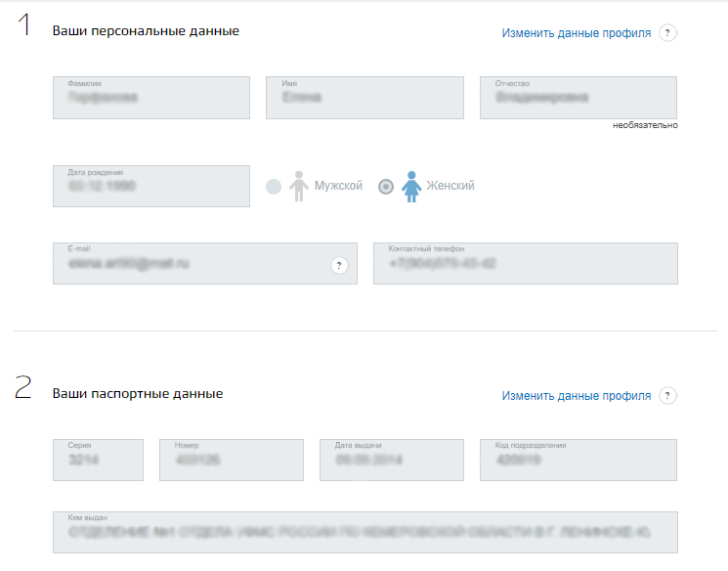Click help icon beside personal data profile link
This screenshot has height=571, width=728.
click(667, 33)
